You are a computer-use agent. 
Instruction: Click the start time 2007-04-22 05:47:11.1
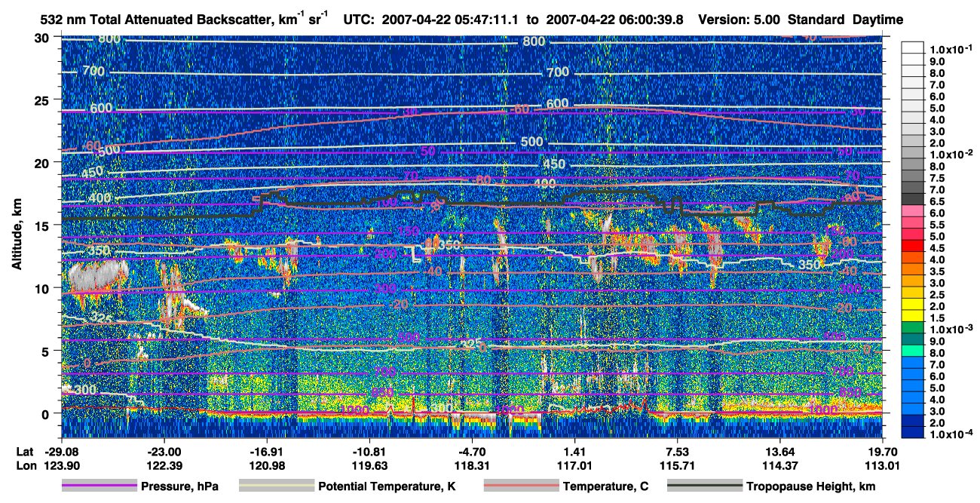pos(452,19)
